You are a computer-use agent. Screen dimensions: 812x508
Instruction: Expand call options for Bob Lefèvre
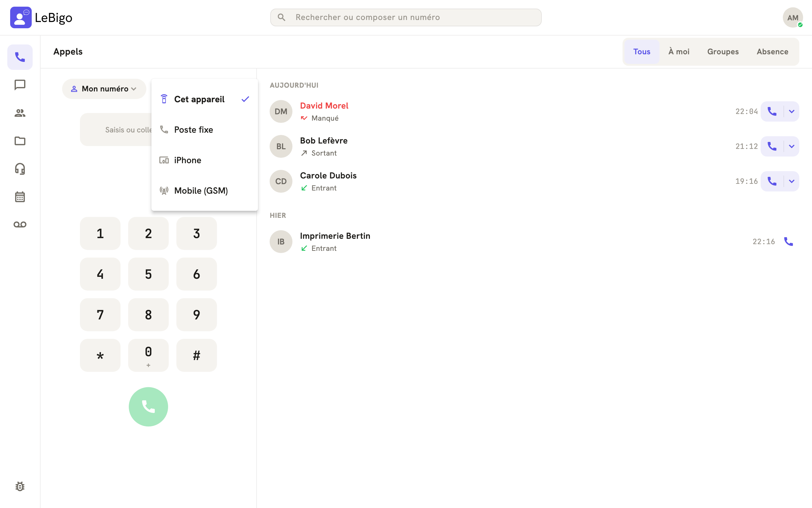(x=791, y=146)
